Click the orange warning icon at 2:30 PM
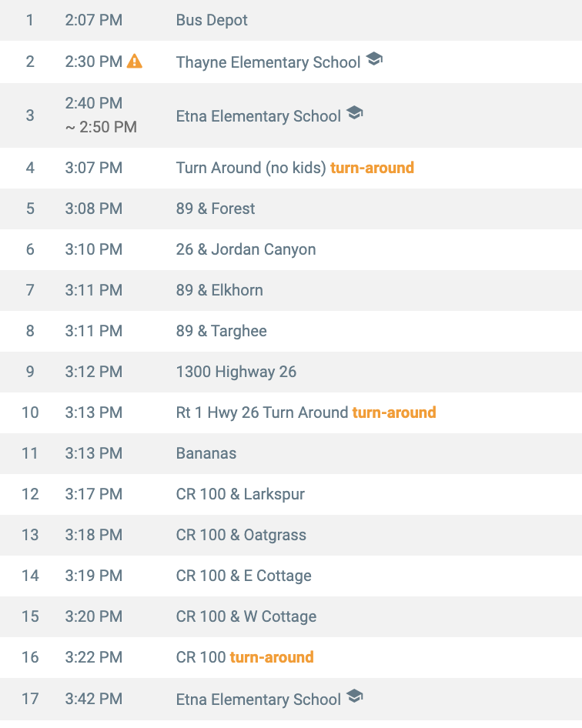582x728 pixels. tap(135, 61)
